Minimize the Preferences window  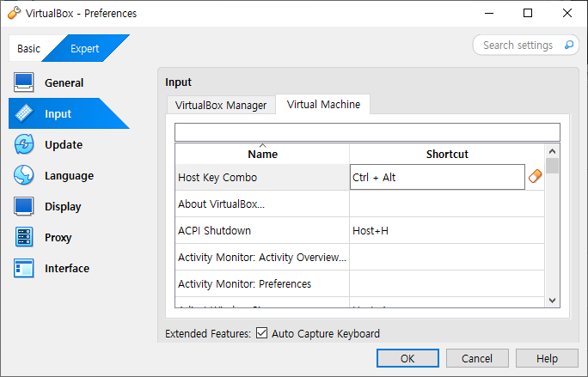coord(489,13)
